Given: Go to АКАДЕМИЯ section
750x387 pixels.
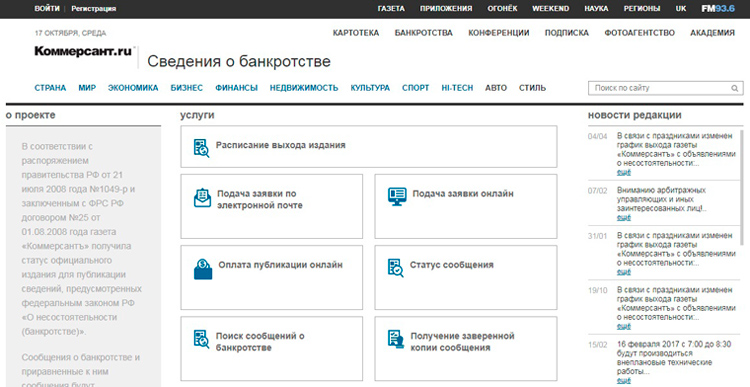Looking at the screenshot, I should [x=712, y=33].
